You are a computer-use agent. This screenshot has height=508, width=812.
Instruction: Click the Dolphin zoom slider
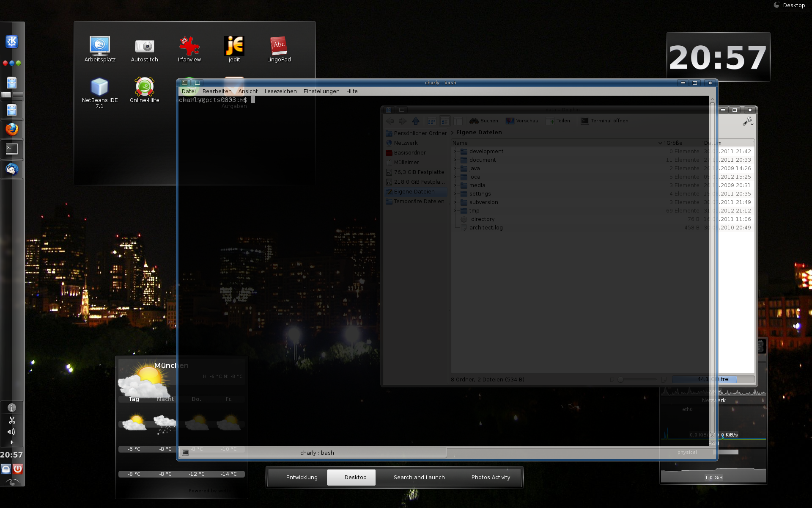click(x=620, y=379)
